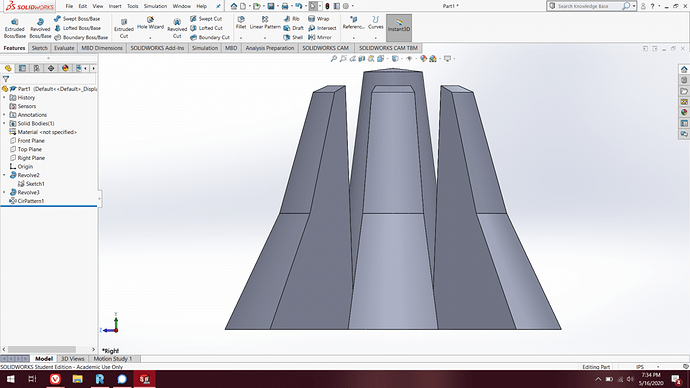Click the feature tree filter icon
The image size is (690, 388).
[6, 79]
